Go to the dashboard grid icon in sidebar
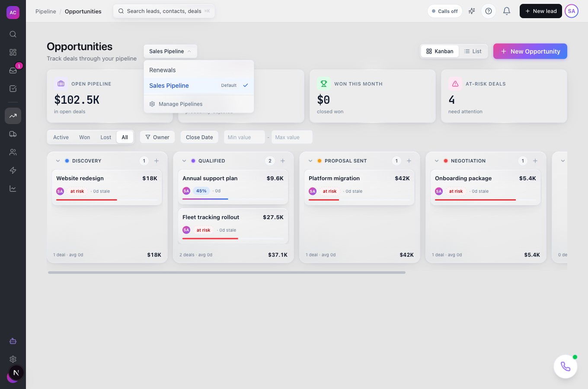This screenshot has height=389, width=588. tap(13, 52)
